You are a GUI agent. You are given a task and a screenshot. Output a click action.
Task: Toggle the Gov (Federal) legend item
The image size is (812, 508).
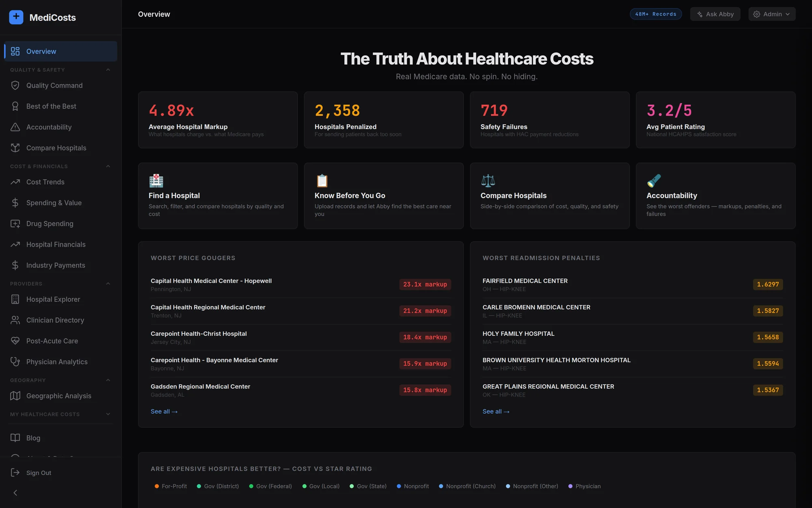[270, 486]
